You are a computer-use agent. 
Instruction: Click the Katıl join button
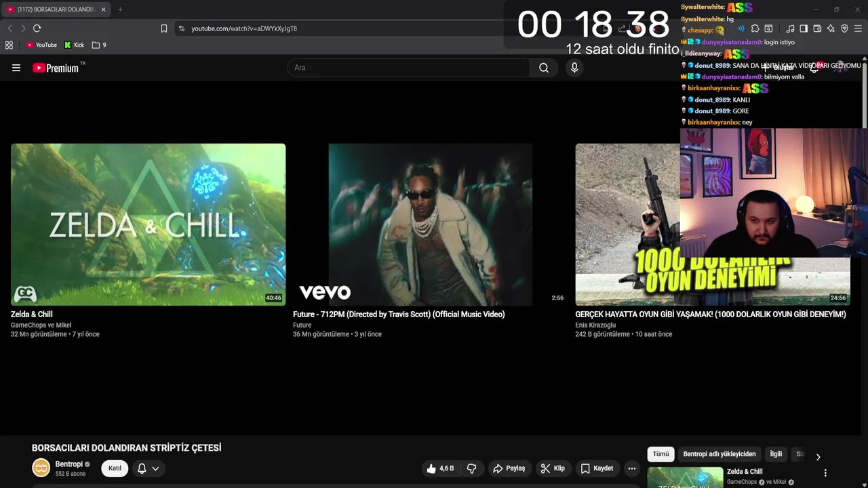(x=115, y=468)
